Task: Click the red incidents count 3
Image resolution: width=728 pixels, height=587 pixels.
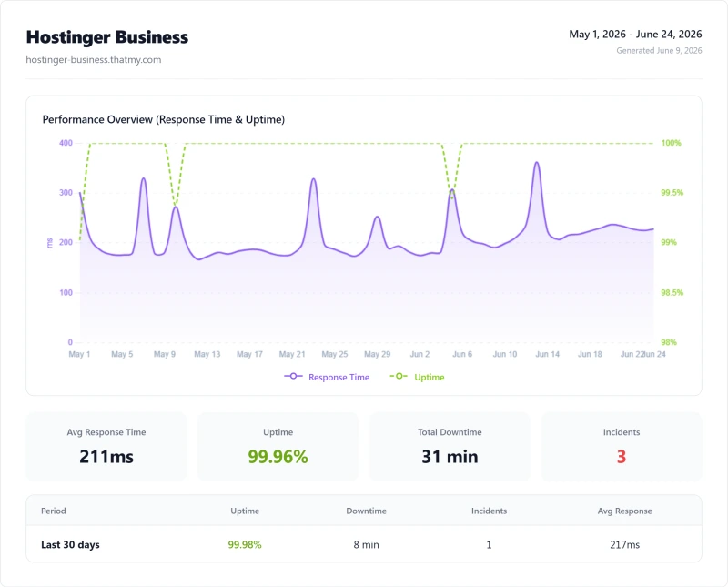Action: pos(622,457)
